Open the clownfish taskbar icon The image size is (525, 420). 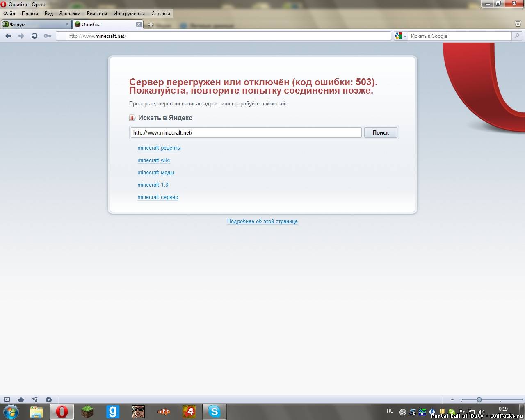(164, 411)
